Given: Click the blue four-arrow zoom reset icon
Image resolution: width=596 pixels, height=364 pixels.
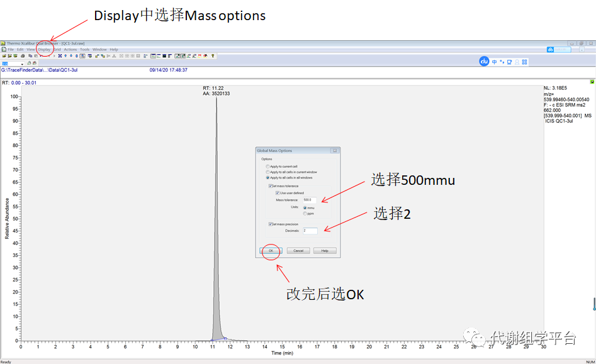Looking at the screenshot, I should click(60, 56).
